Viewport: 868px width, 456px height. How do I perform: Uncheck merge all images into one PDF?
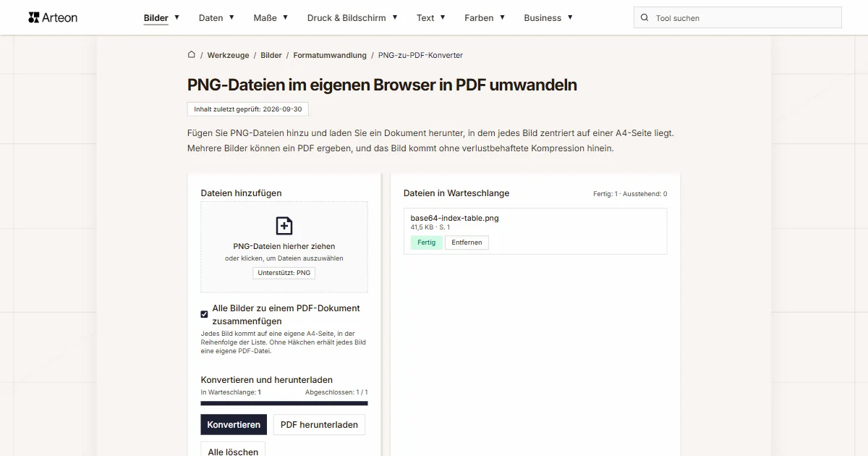[x=204, y=314]
